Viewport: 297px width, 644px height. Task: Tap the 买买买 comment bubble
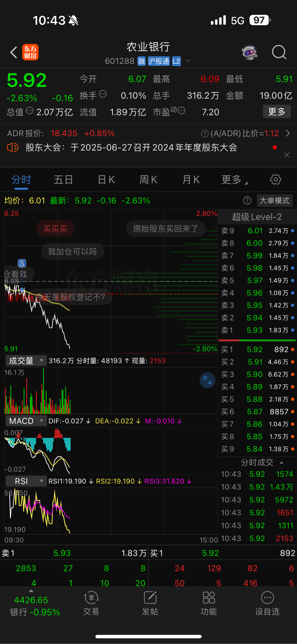[x=55, y=229]
